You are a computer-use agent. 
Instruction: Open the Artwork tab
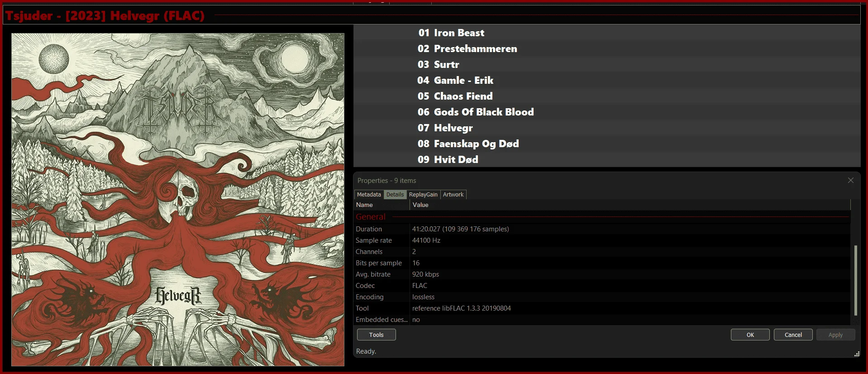coord(453,194)
